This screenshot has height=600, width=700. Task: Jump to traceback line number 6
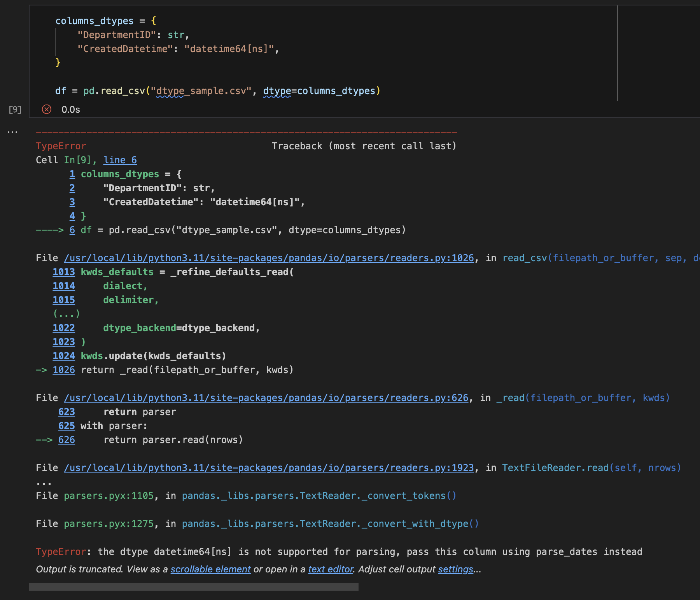(x=72, y=230)
